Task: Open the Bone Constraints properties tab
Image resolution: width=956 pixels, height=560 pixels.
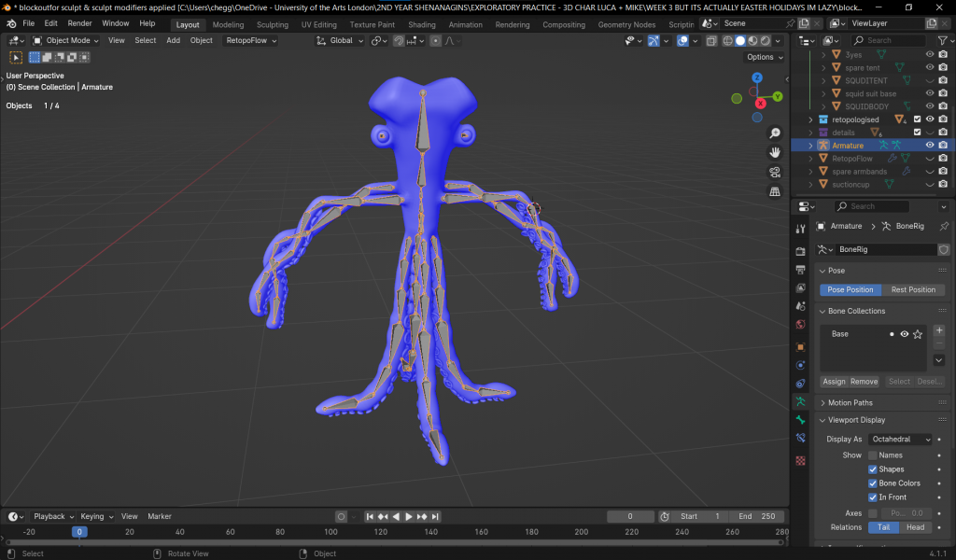Action: tap(800, 438)
